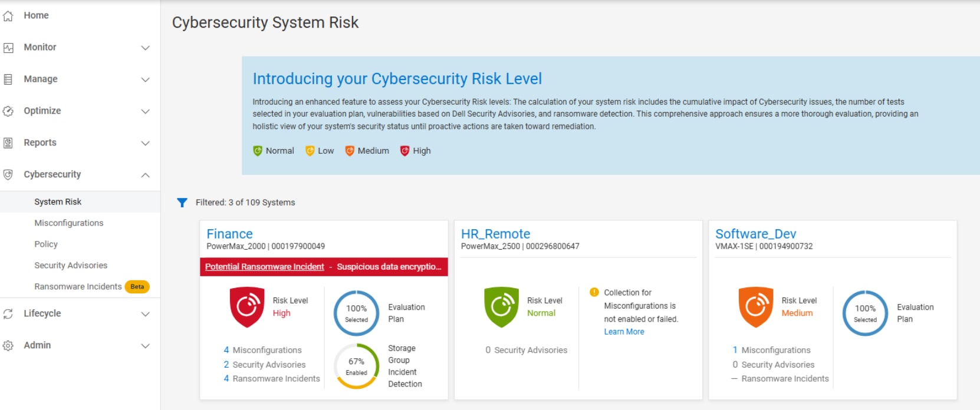Click Finance 67% Enabled detection ring

pyautogui.click(x=356, y=366)
